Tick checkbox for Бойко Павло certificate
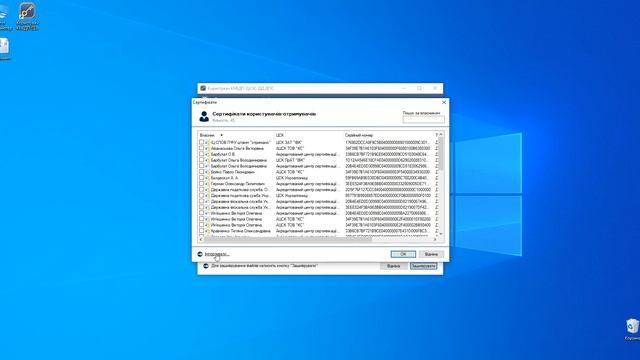 point(202,172)
